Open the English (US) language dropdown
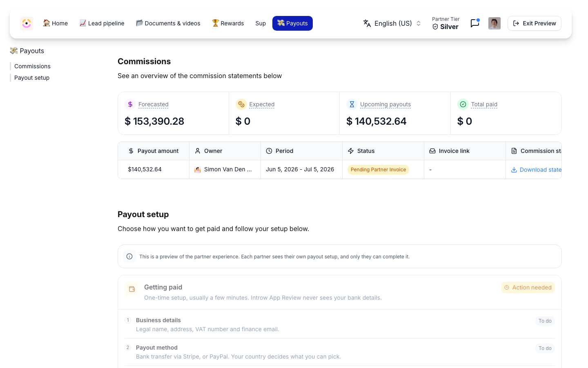Screen dimensions: 588x368 point(392,23)
